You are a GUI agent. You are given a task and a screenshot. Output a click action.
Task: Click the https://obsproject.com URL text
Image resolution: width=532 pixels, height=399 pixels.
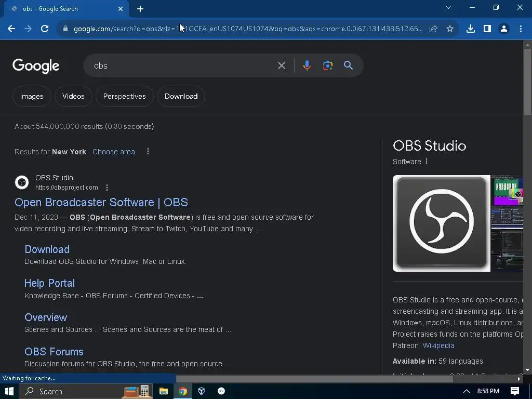[67, 188]
